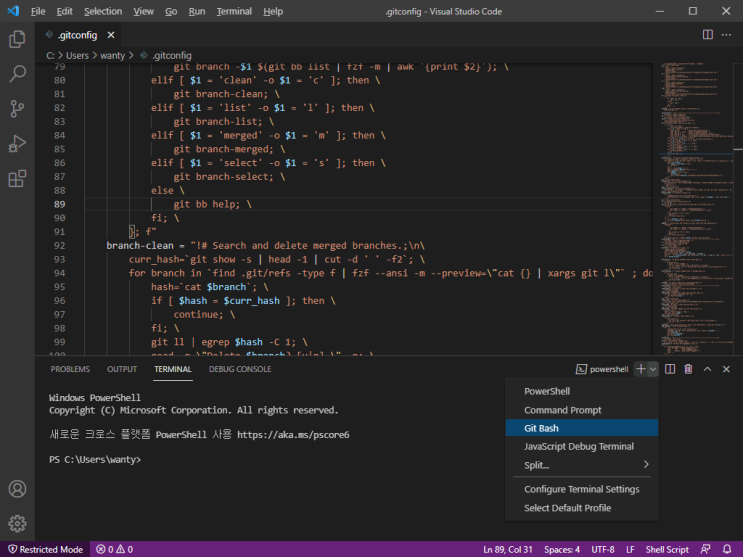This screenshot has height=557, width=743.
Task: Change end of line sequence LF
Action: tap(630, 549)
